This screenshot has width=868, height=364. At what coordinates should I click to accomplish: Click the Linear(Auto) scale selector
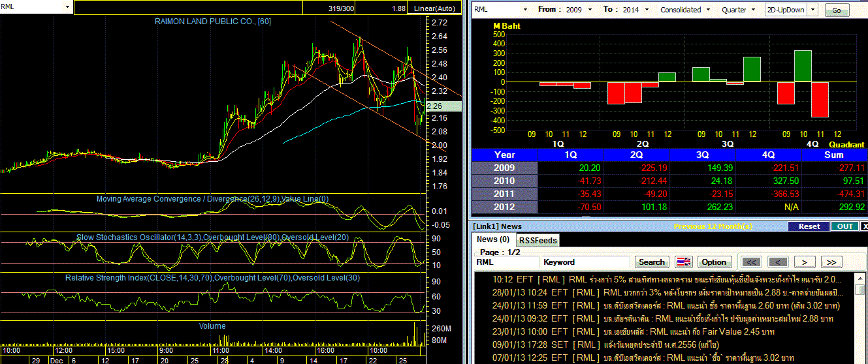(x=434, y=8)
